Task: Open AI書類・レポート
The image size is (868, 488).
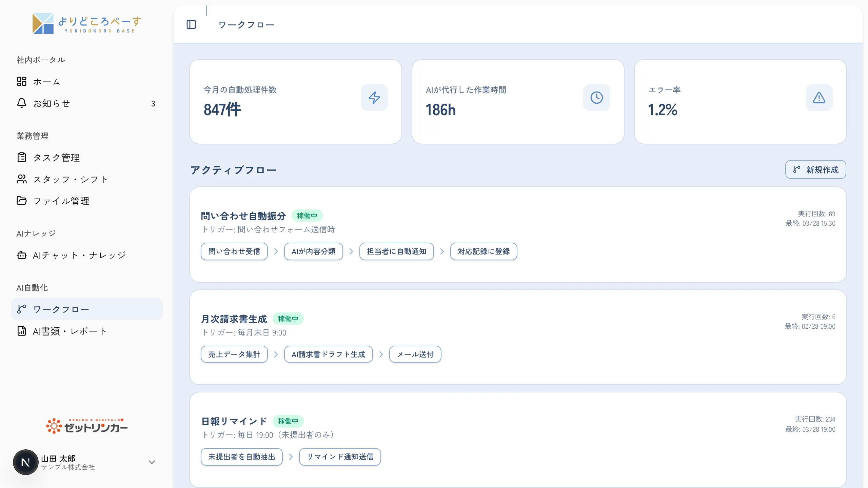Action: tap(87, 331)
